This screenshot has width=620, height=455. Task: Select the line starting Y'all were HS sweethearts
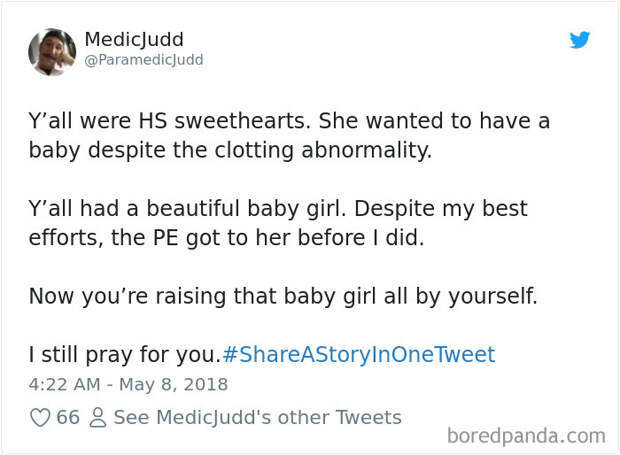click(289, 121)
